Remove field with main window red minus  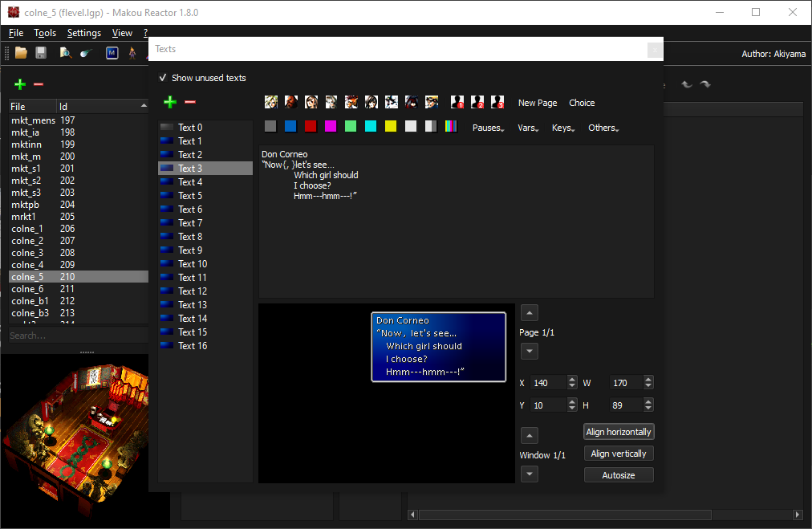(39, 84)
